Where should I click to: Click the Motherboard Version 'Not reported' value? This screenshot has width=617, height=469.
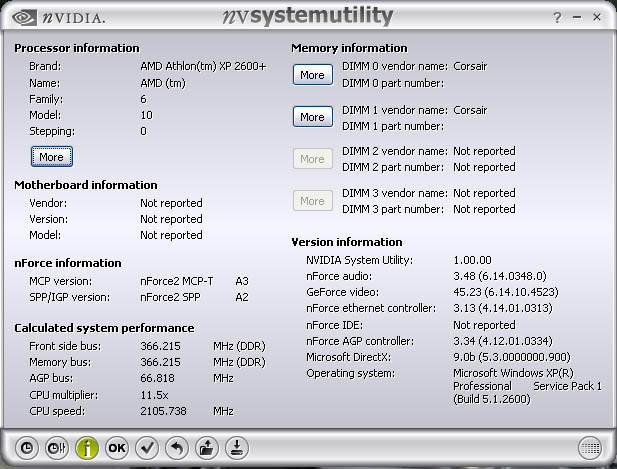point(171,219)
